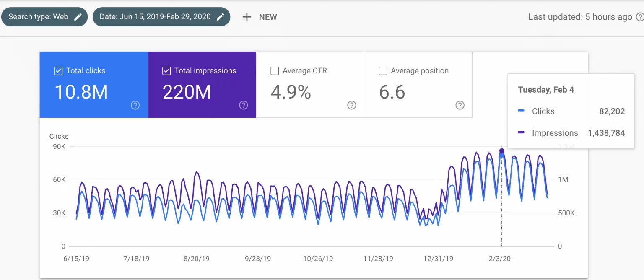
Task: Open help icon in Total clicks card
Action: pyautogui.click(x=135, y=105)
